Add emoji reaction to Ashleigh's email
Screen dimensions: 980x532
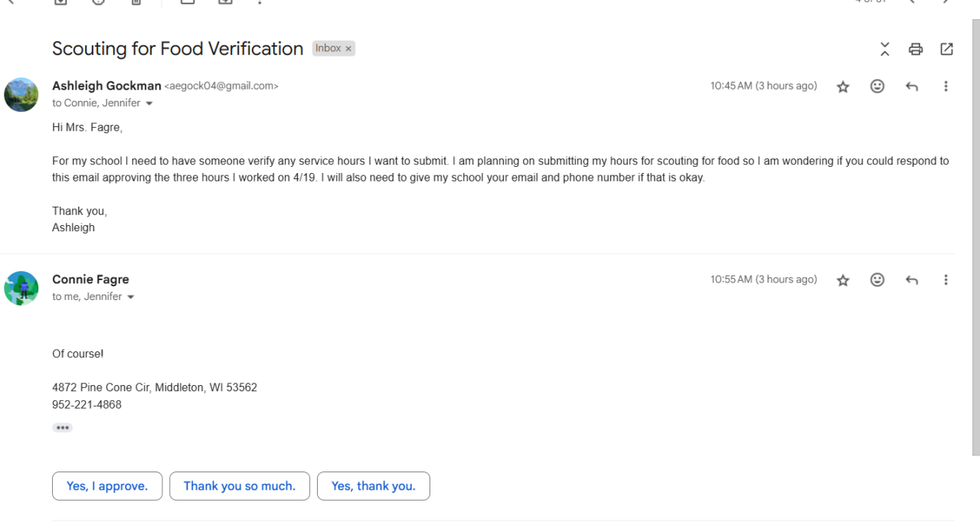coord(877,86)
